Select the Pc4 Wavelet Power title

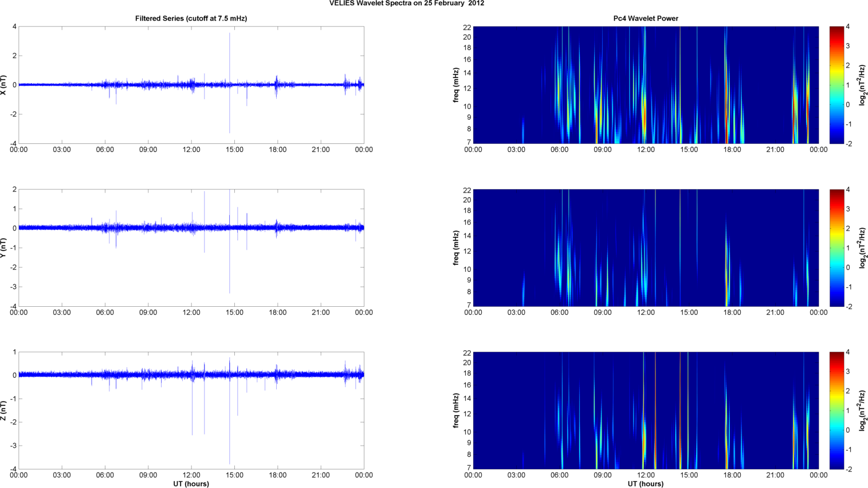(645, 18)
